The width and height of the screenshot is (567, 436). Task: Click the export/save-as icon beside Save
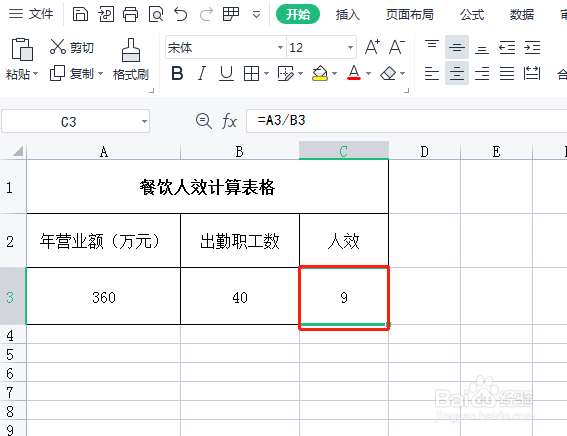[106, 14]
